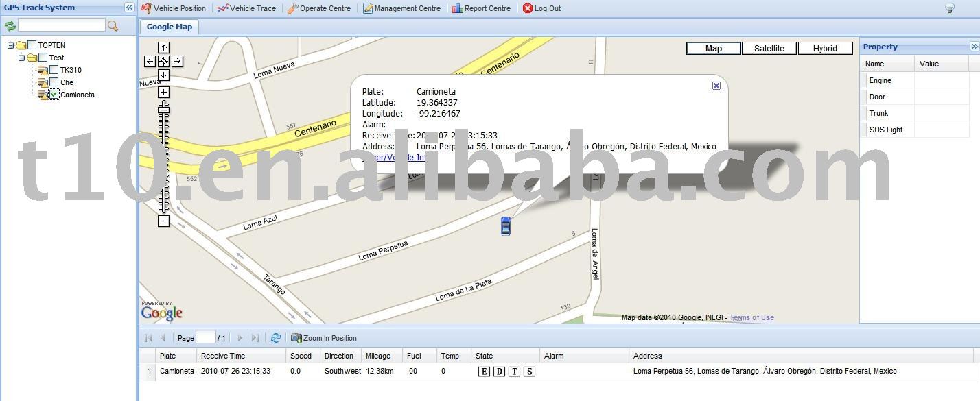980x401 pixels.
Task: Focus the vehicle search field
Action: pyautogui.click(x=62, y=25)
